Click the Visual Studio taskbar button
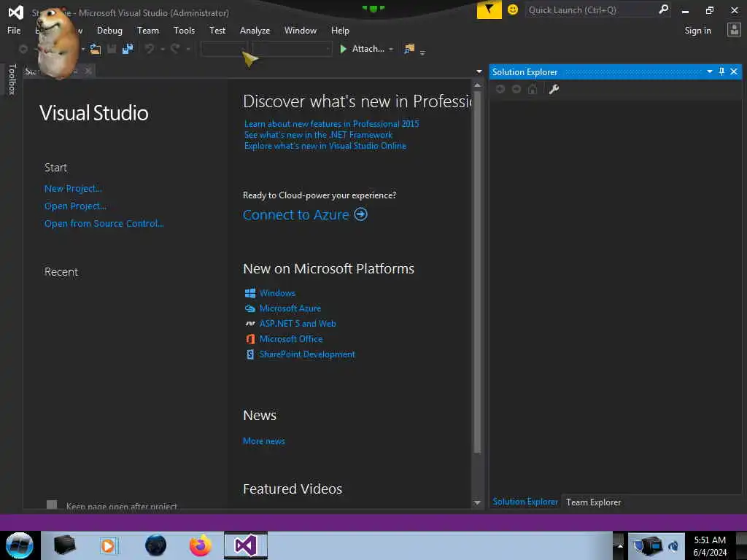The image size is (747, 560). pyautogui.click(x=246, y=545)
